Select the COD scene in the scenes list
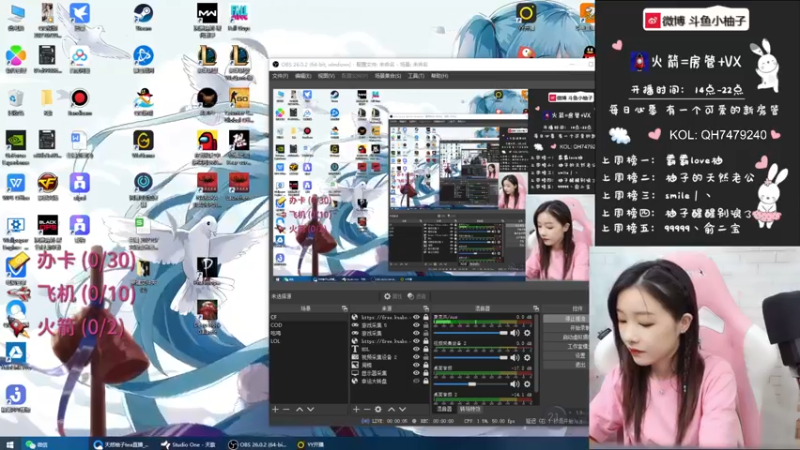 click(309, 325)
